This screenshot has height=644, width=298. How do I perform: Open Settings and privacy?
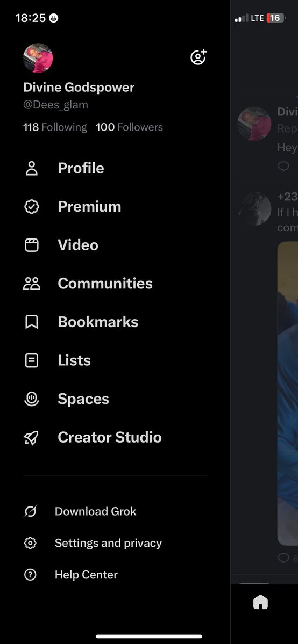coord(108,543)
